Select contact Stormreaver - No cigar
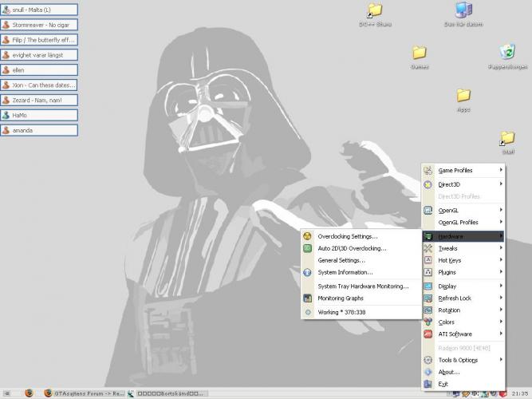The image size is (532, 399). (x=39, y=24)
